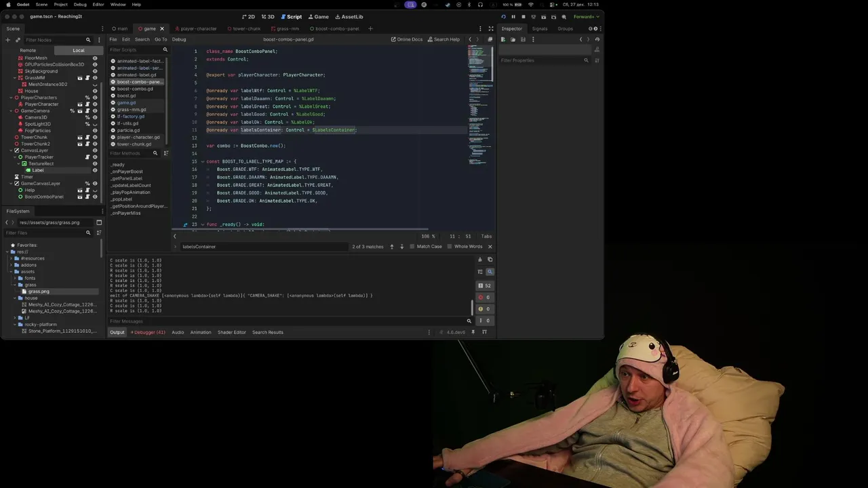Viewport: 868px width, 488px height.
Task: Jump to previous search match
Action: tap(391, 247)
